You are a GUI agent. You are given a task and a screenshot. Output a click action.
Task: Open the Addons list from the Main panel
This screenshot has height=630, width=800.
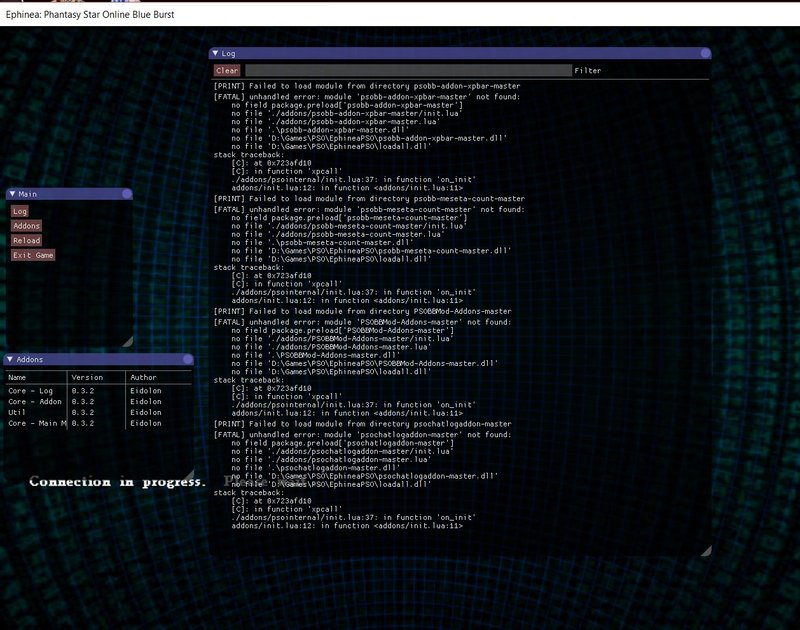(x=27, y=226)
